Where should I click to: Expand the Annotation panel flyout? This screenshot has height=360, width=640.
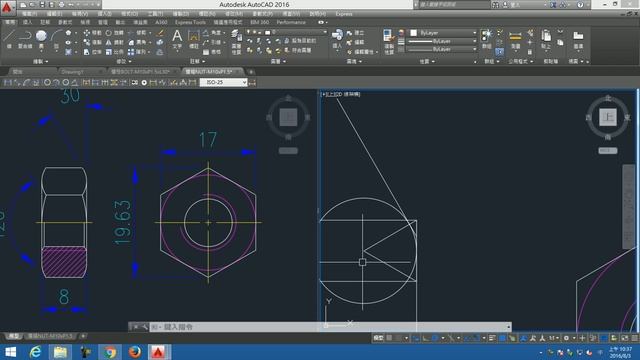[x=198, y=61]
